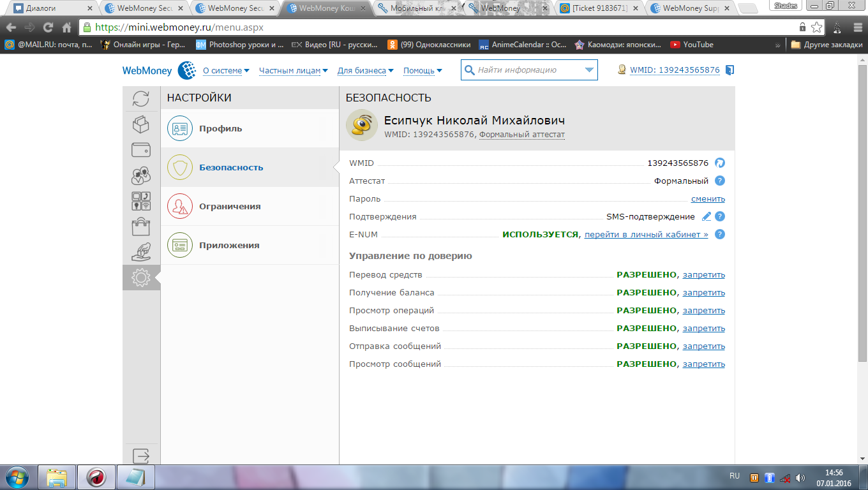Open the help icon in the Подтверждения row
This screenshot has width=868, height=490.
(720, 216)
